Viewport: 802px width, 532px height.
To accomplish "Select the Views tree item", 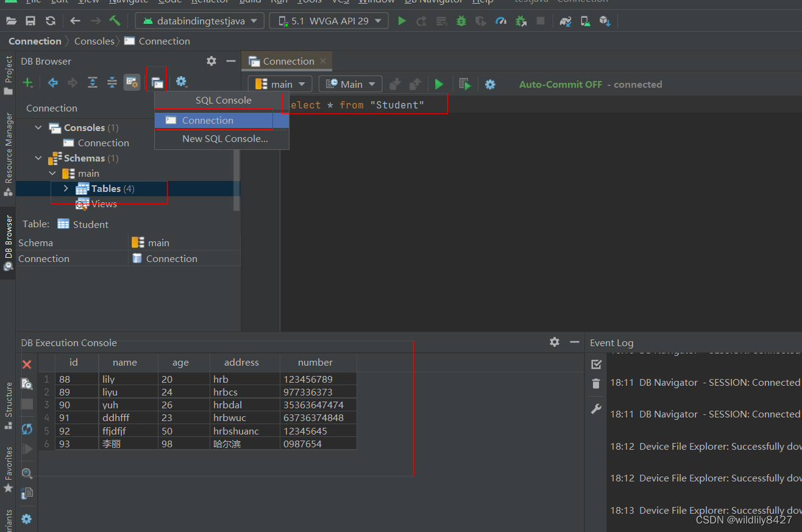I will (x=97, y=204).
